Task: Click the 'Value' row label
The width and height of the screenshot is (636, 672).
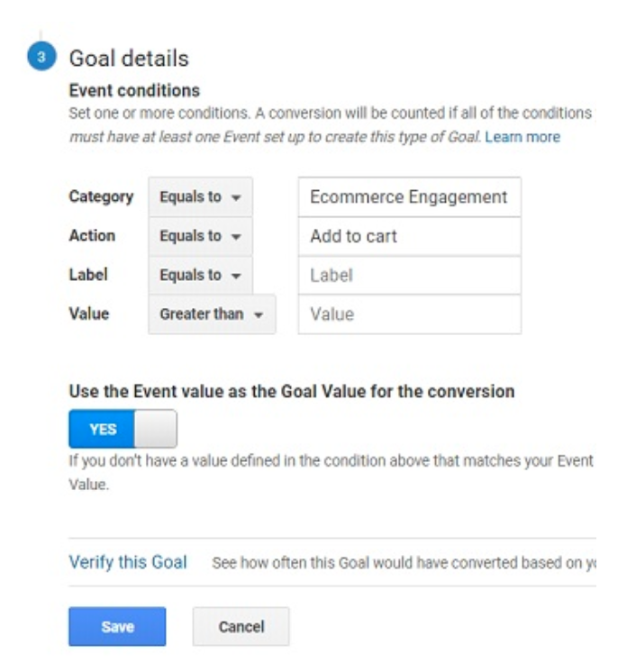Action: (x=88, y=313)
